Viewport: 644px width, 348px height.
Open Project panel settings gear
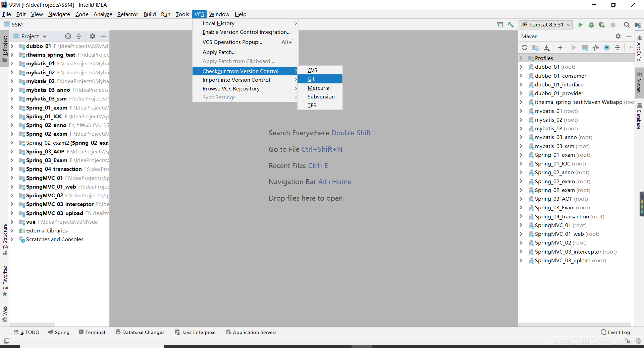click(x=93, y=36)
